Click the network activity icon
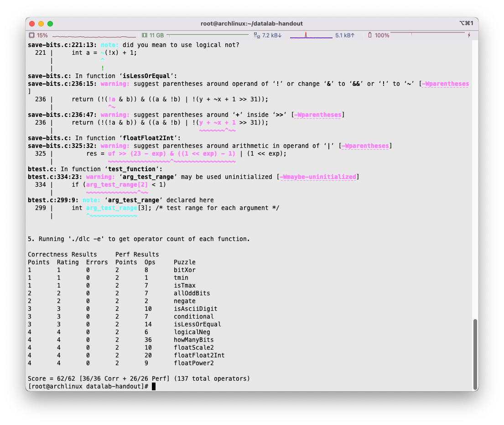The image size is (504, 425). click(257, 36)
